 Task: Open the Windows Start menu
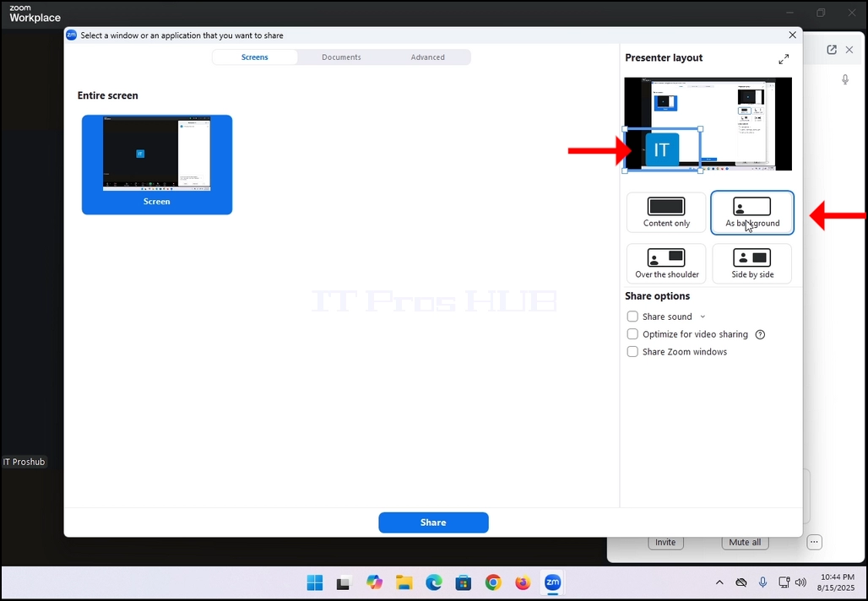click(x=315, y=582)
